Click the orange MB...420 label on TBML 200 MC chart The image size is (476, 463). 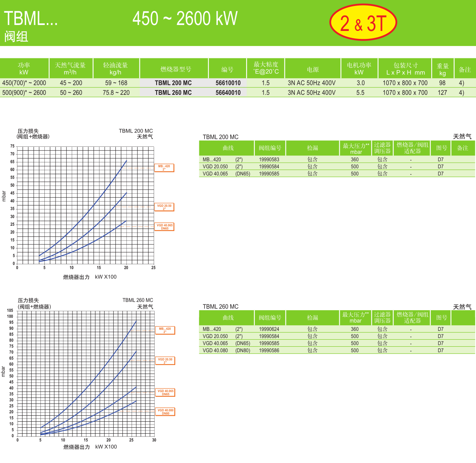(x=164, y=168)
